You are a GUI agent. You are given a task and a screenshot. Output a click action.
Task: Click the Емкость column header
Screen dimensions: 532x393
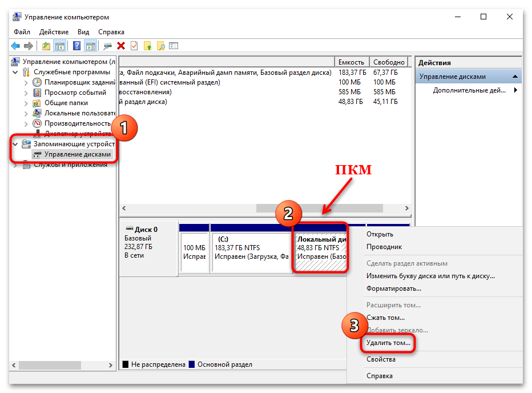pos(352,62)
